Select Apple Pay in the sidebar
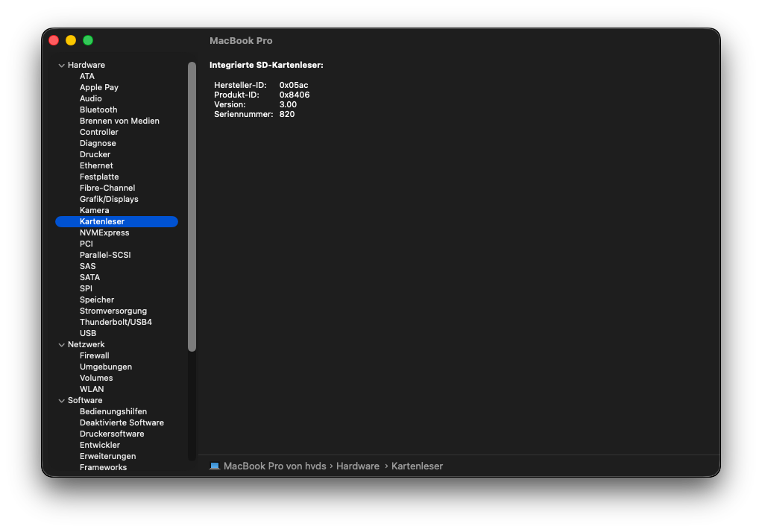762x532 pixels. (99, 87)
